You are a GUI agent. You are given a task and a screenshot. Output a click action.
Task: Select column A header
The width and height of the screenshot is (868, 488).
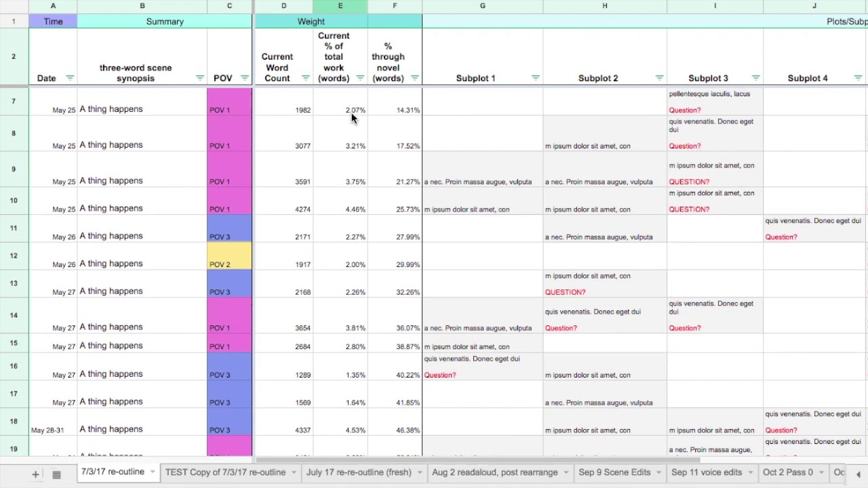tap(53, 6)
